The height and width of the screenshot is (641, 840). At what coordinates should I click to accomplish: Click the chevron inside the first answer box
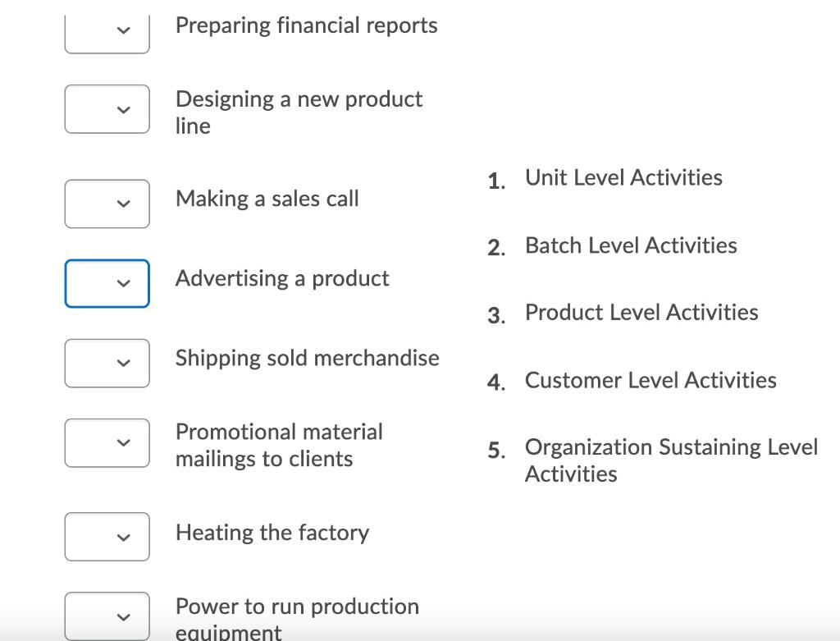(121, 30)
